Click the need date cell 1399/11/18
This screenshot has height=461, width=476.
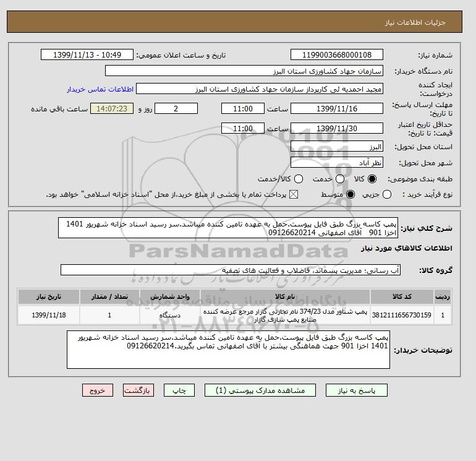(49, 315)
